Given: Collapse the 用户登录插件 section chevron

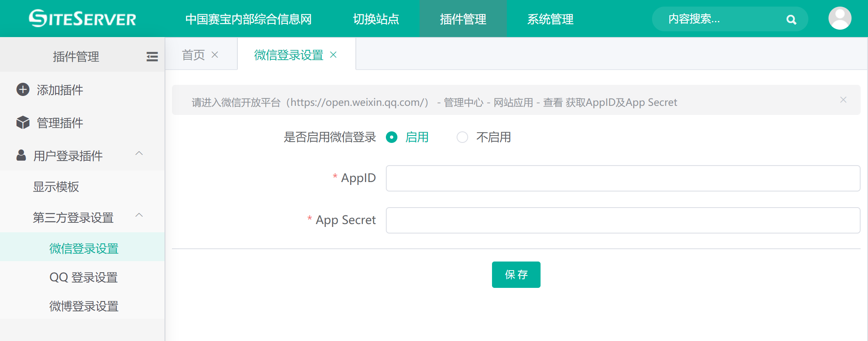Looking at the screenshot, I should click(139, 154).
